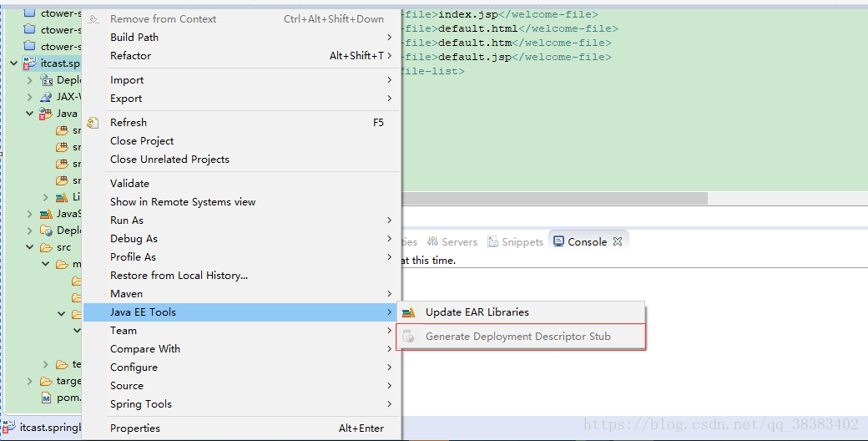Screen dimensions: 868x441
Task: Collapse the itcast.sp project tree node
Action: (14, 63)
